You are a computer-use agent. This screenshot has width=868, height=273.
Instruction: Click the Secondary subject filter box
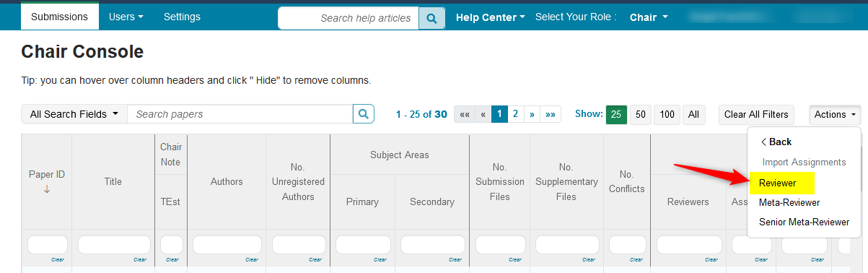(432, 245)
